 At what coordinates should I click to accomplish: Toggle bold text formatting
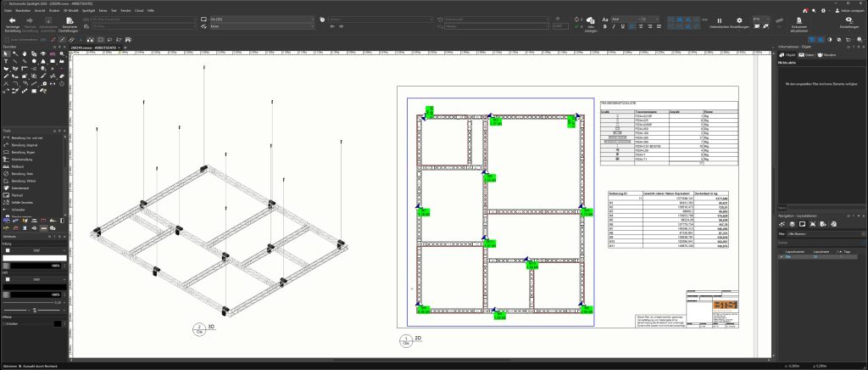(x=605, y=26)
